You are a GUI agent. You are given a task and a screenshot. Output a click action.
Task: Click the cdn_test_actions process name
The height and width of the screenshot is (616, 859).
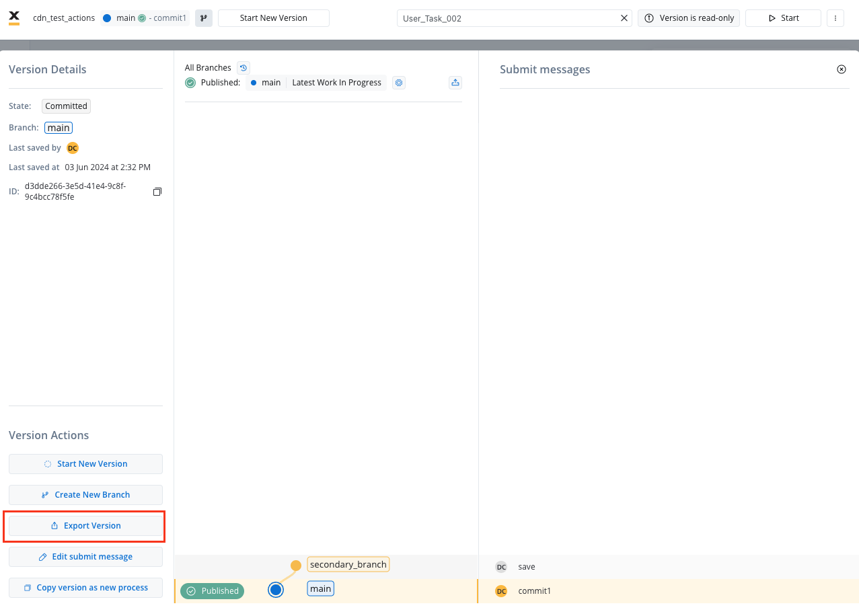[x=64, y=18]
